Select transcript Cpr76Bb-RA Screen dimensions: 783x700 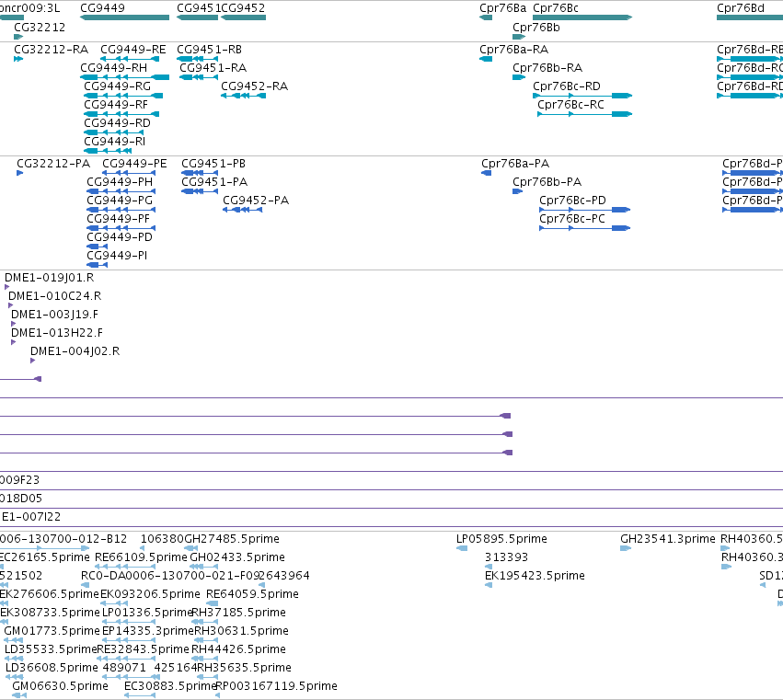coord(547,68)
